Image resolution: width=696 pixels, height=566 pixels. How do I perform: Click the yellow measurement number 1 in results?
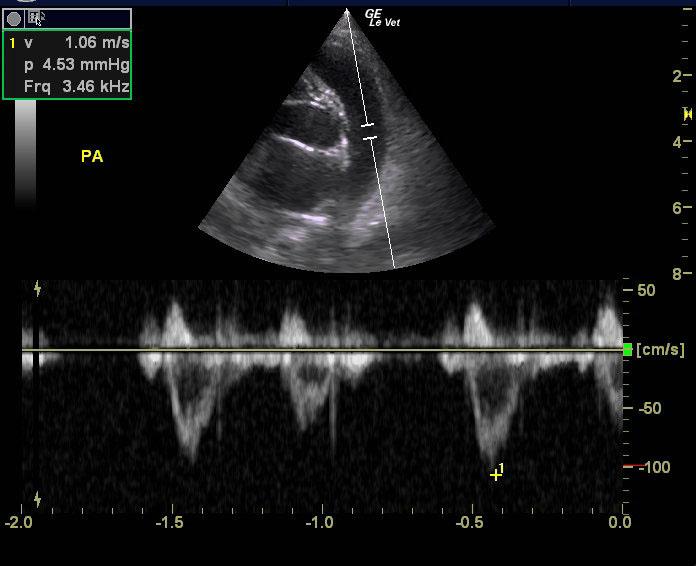[x=12, y=43]
